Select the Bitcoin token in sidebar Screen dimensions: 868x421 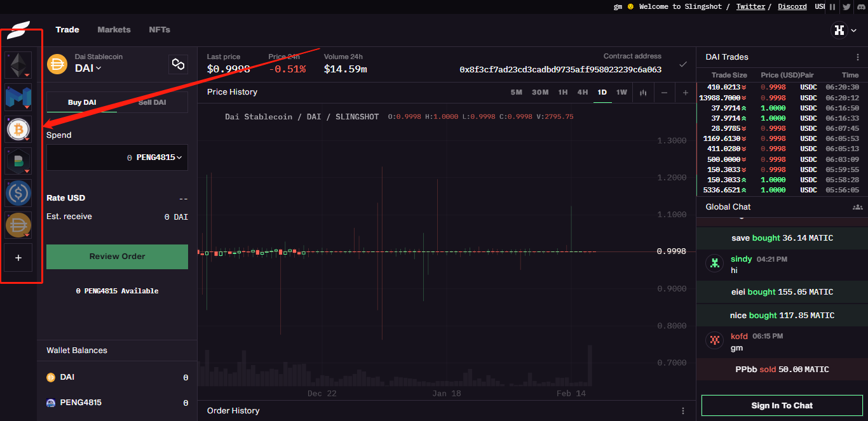coord(18,130)
